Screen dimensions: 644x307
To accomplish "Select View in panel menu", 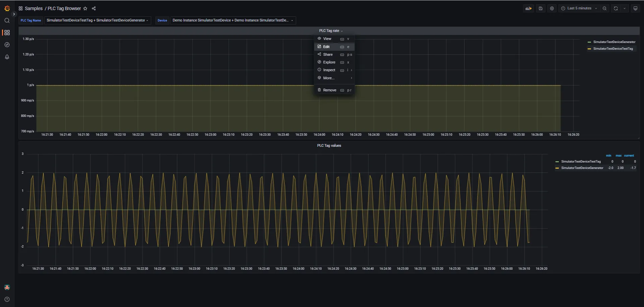I will click(x=334, y=39).
